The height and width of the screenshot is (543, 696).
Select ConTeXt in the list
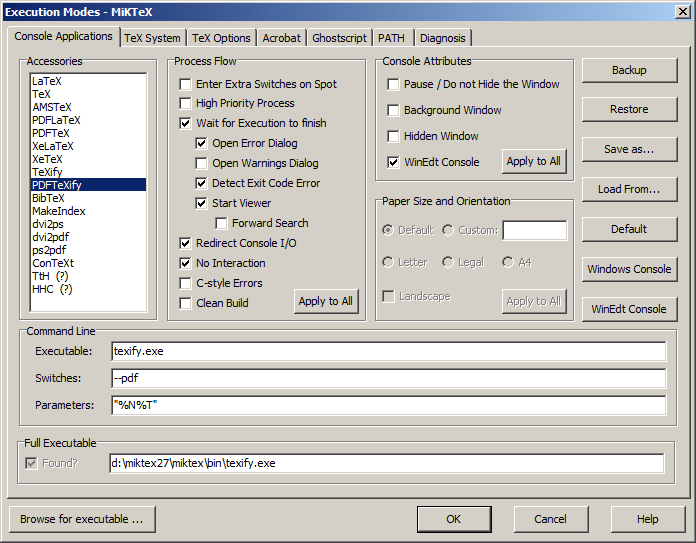point(88,263)
